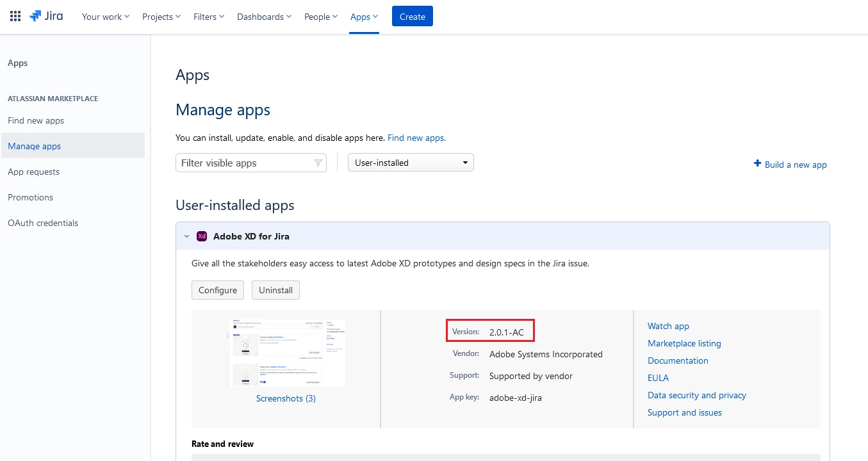Click the vendor Adobe Systems Incorporated
This screenshot has height=461, width=868.
click(x=546, y=354)
